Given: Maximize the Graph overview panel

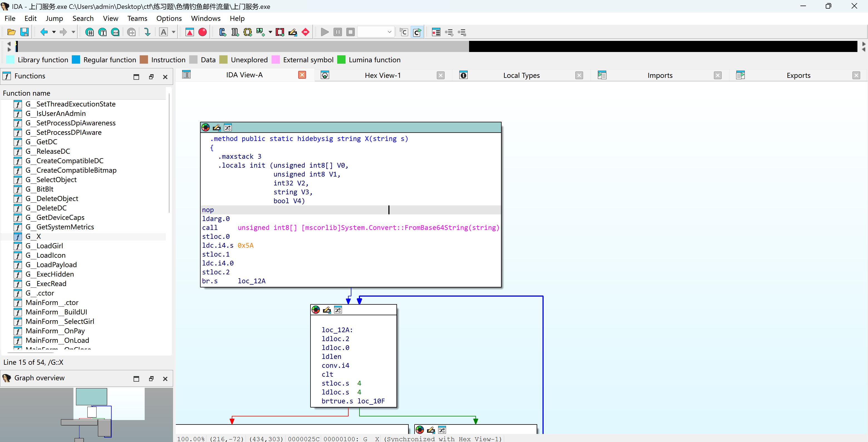Looking at the screenshot, I should pyautogui.click(x=136, y=379).
